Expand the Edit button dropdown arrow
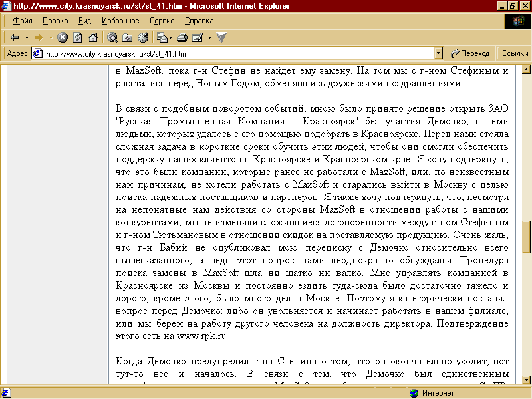Screen dimensions: 532x399 click(209, 38)
